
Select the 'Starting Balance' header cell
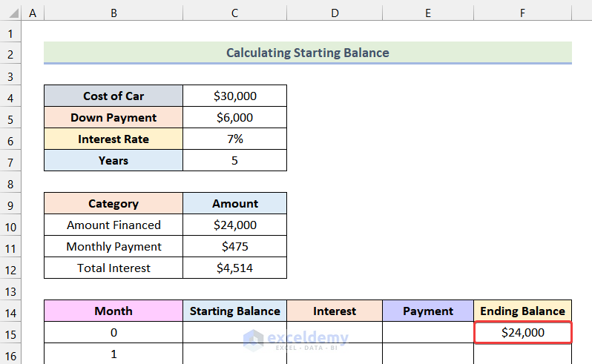pos(235,311)
